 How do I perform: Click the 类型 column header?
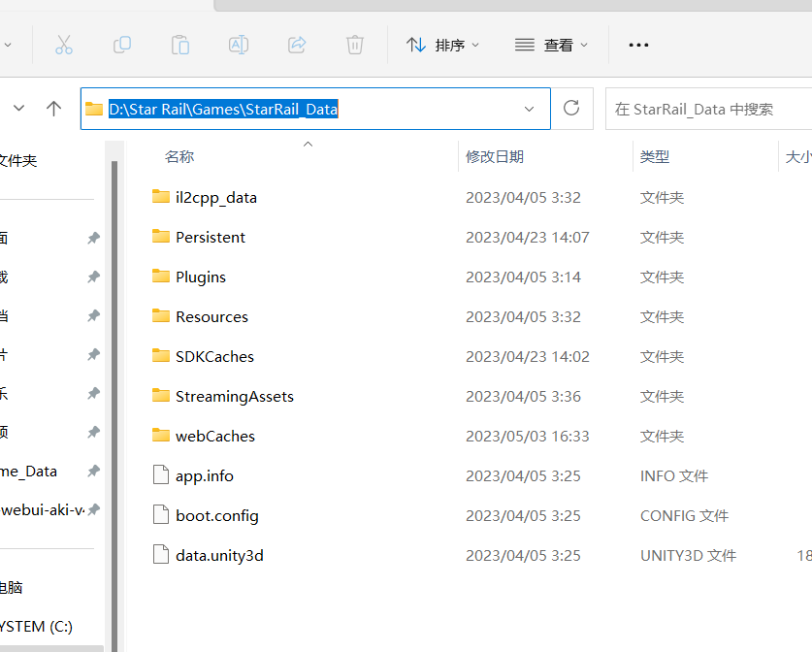click(x=655, y=156)
